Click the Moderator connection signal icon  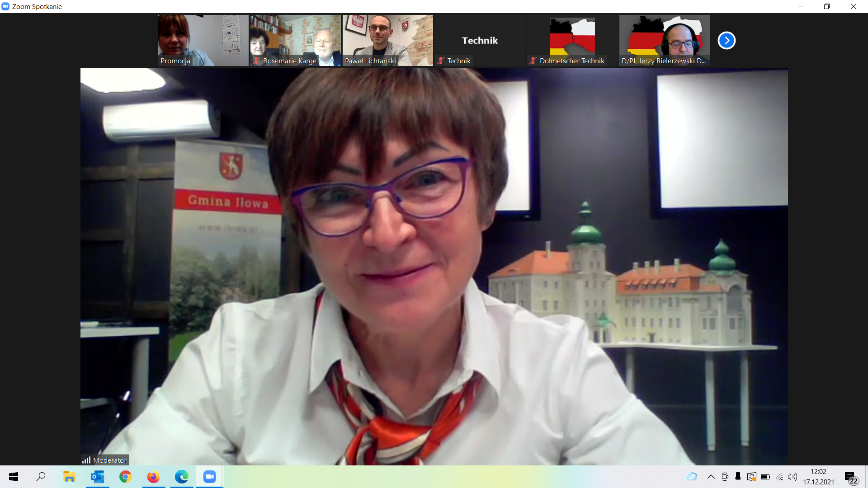click(x=86, y=460)
